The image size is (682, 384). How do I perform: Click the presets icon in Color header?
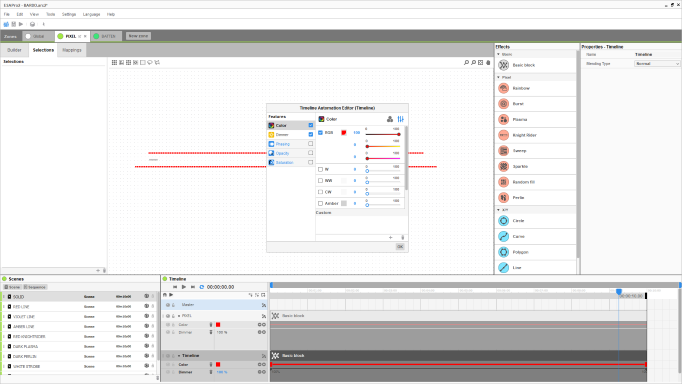[390, 119]
